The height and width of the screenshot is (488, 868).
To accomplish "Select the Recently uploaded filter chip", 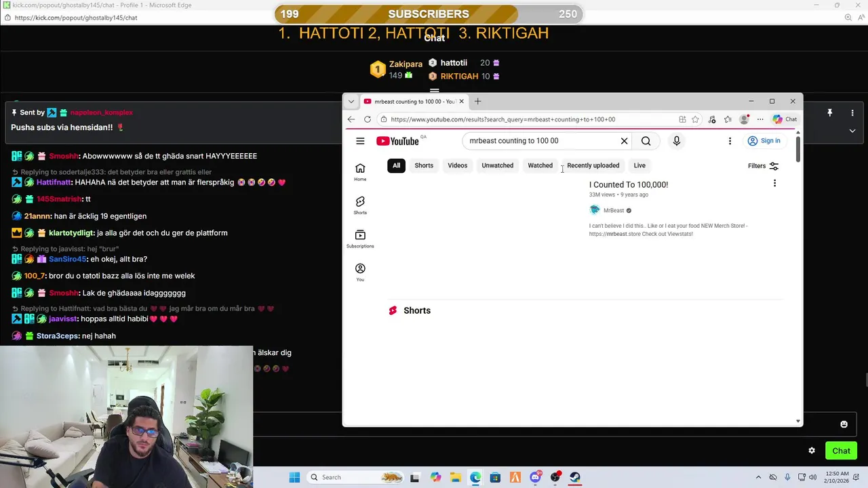I will (x=593, y=165).
